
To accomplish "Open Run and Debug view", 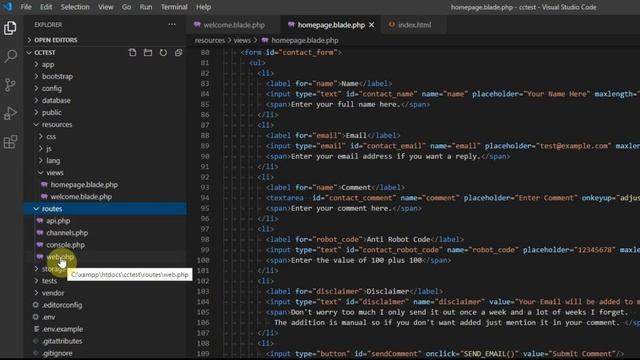I will (10, 113).
